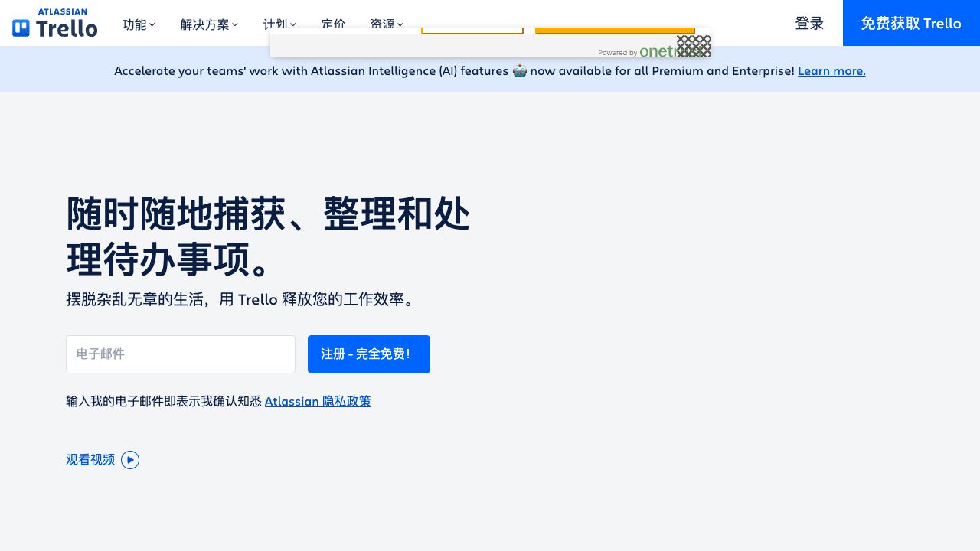The height and width of the screenshot is (551, 980).
Task: Open the Learn more link in the banner
Action: [831, 71]
